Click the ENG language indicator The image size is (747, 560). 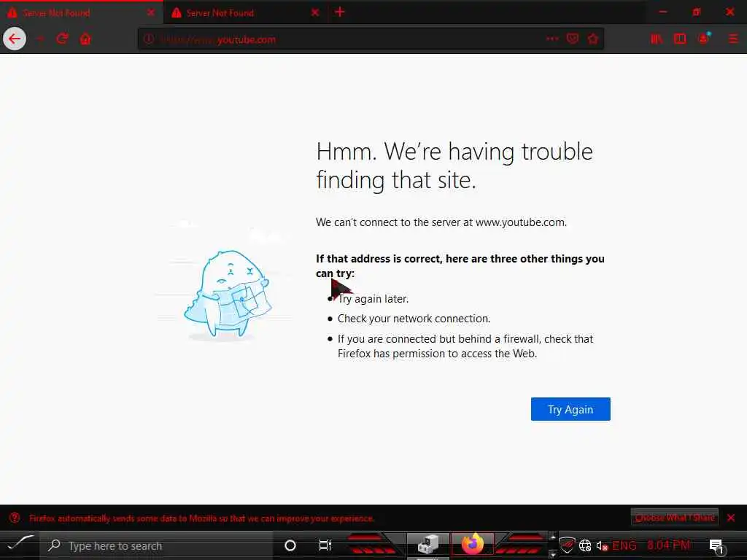(624, 545)
